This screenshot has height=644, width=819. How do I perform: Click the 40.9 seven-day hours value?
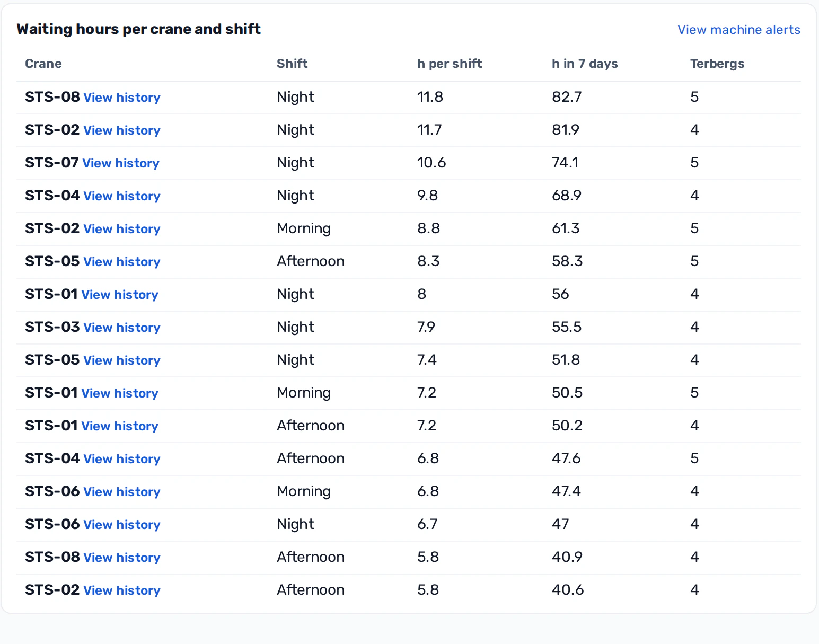click(x=567, y=557)
